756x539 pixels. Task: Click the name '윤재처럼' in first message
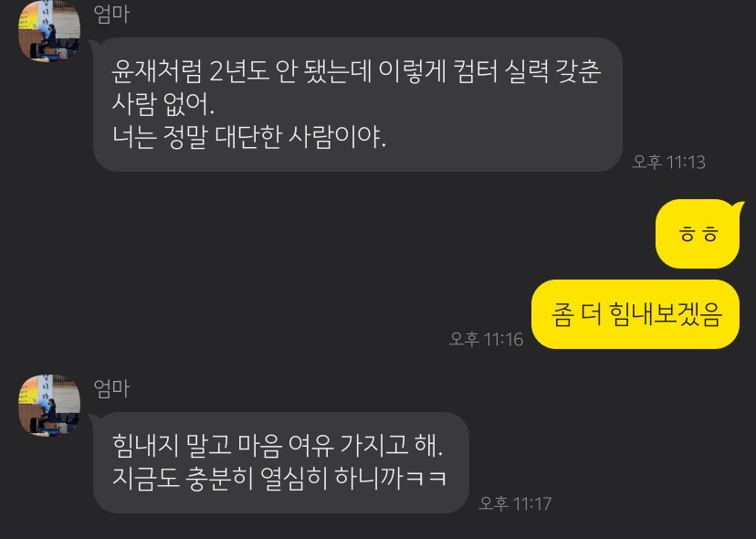(157, 71)
